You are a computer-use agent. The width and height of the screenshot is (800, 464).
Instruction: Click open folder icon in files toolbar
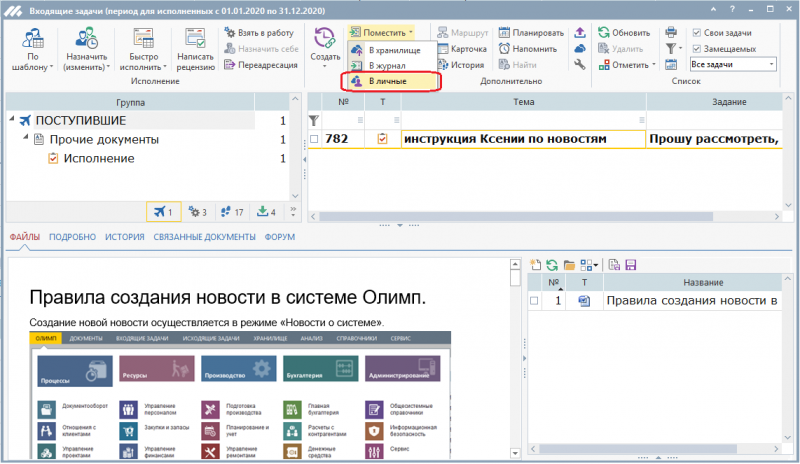coord(569,264)
